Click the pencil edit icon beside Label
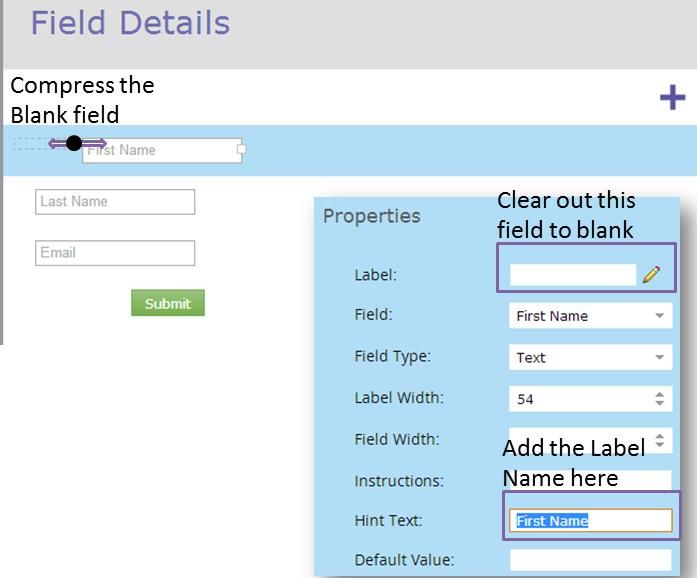 (652, 275)
